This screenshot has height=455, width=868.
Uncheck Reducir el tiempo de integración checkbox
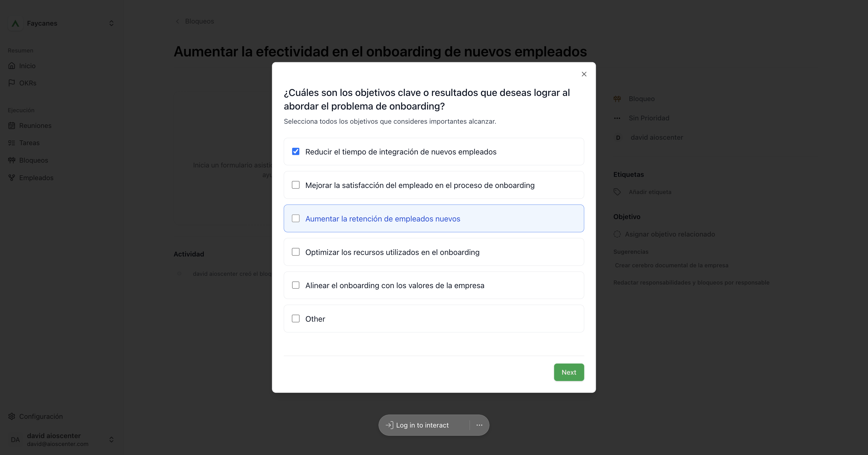click(x=295, y=151)
